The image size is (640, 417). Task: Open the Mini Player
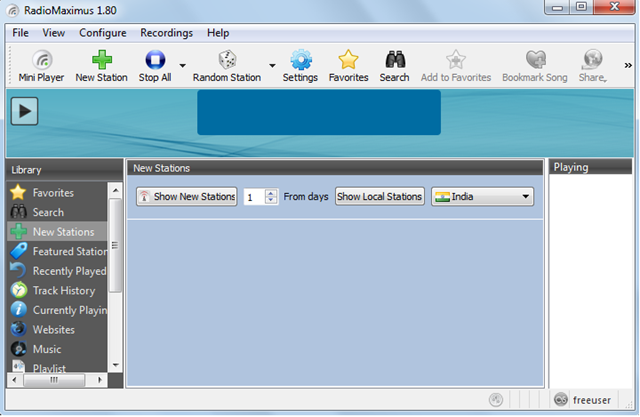[x=41, y=66]
